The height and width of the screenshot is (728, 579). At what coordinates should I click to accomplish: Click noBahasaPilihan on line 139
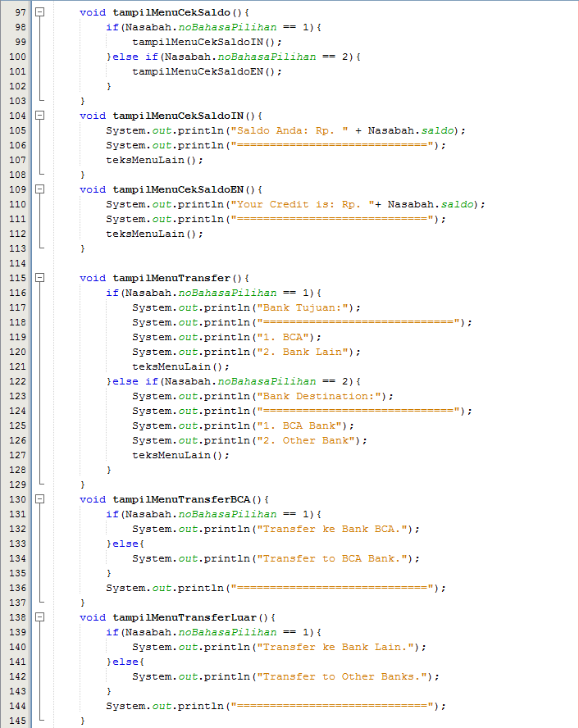[x=227, y=632]
